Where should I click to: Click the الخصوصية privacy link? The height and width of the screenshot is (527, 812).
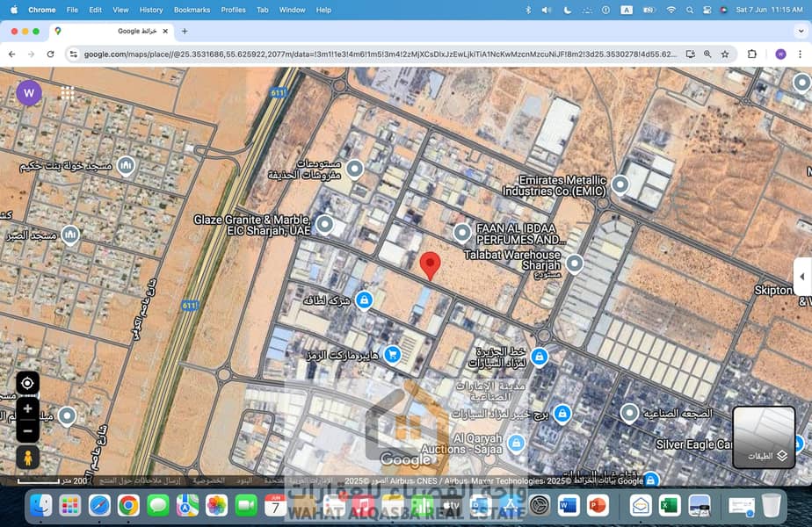coord(208,481)
